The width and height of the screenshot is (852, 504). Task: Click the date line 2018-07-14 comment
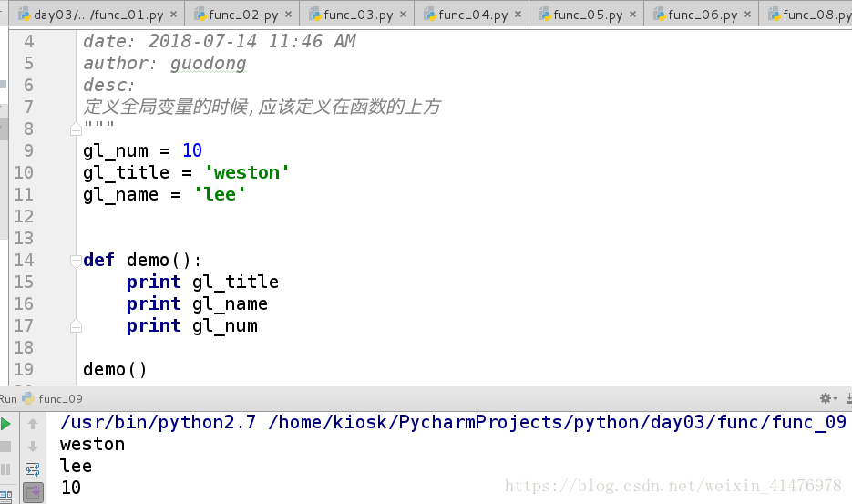[x=220, y=41]
